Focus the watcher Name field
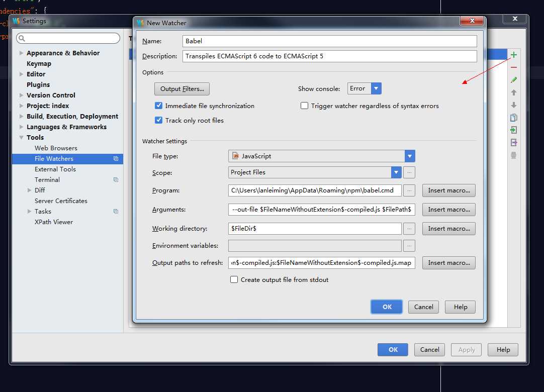The image size is (544, 392). 330,41
